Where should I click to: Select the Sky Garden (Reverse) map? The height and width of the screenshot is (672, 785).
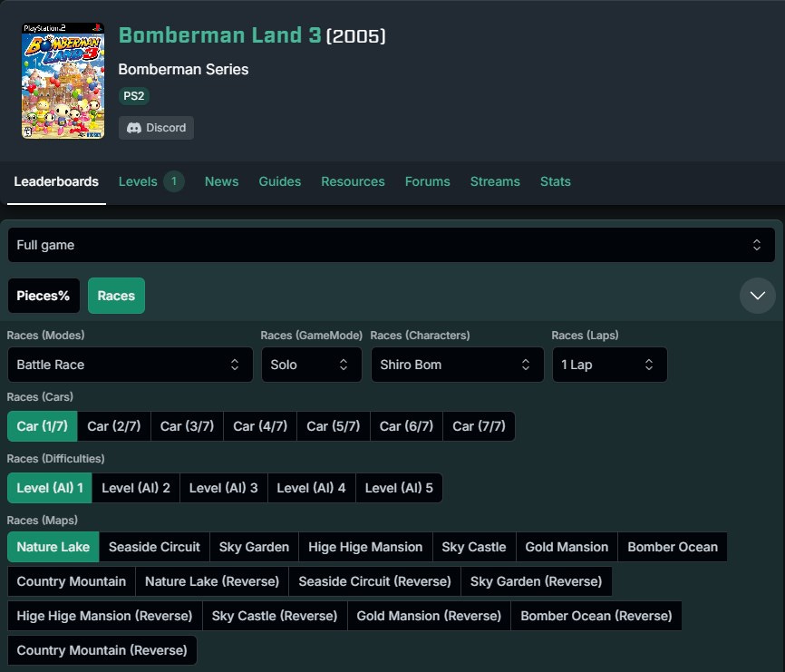(537, 581)
